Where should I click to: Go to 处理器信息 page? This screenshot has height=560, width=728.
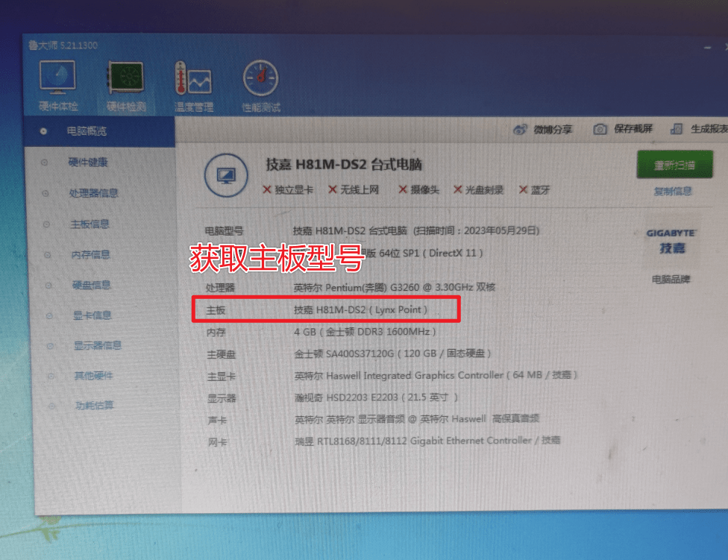[x=93, y=192]
